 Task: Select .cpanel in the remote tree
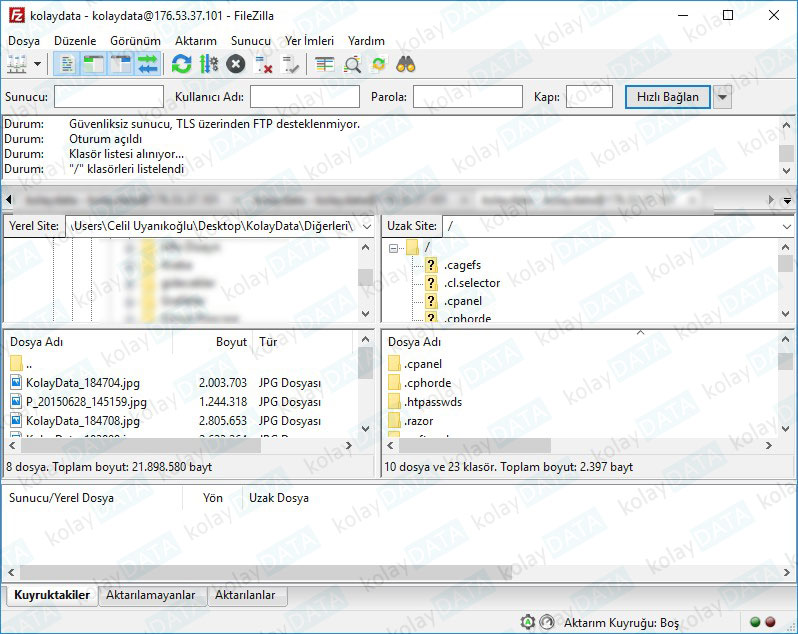pyautogui.click(x=463, y=301)
